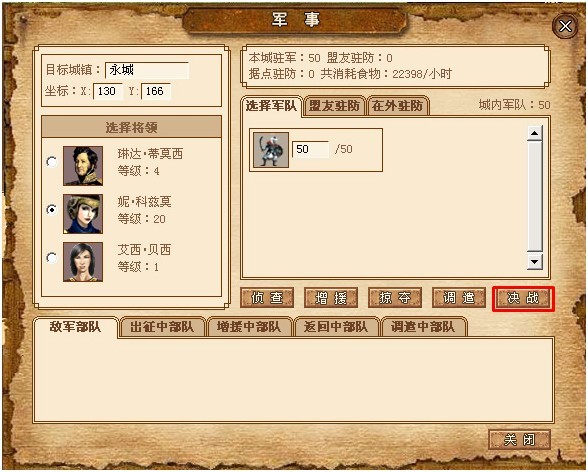Click the army list scroll down arrow

[535, 262]
